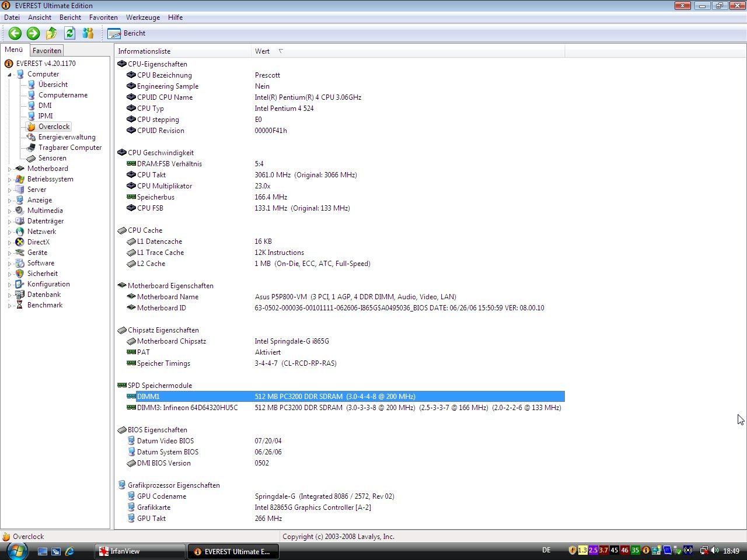
Task: Click the green Back arrow toolbar icon
Action: click(15, 33)
